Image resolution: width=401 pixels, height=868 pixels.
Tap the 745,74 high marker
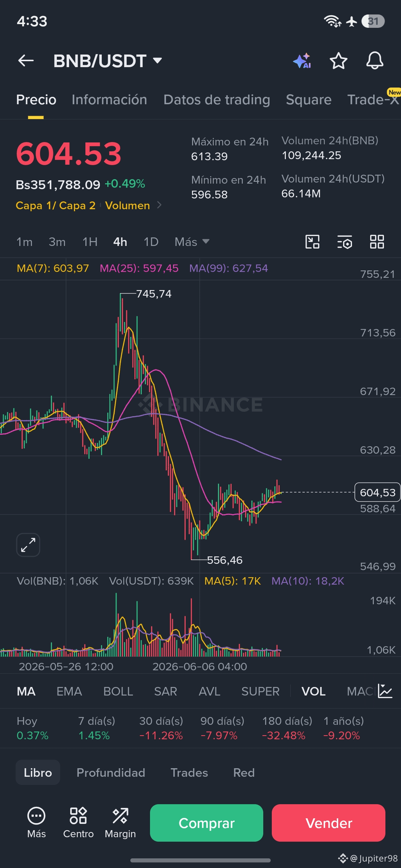(154, 294)
